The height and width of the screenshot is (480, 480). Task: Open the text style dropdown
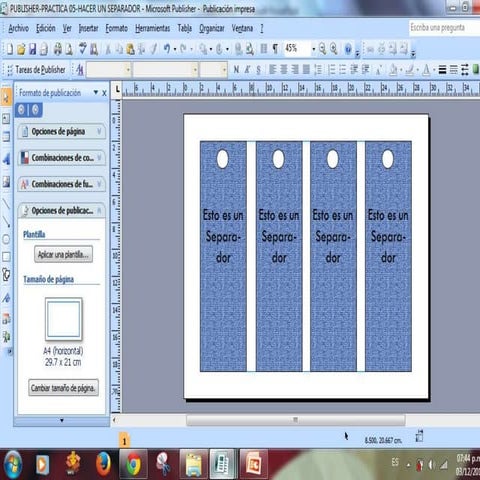[x=128, y=70]
